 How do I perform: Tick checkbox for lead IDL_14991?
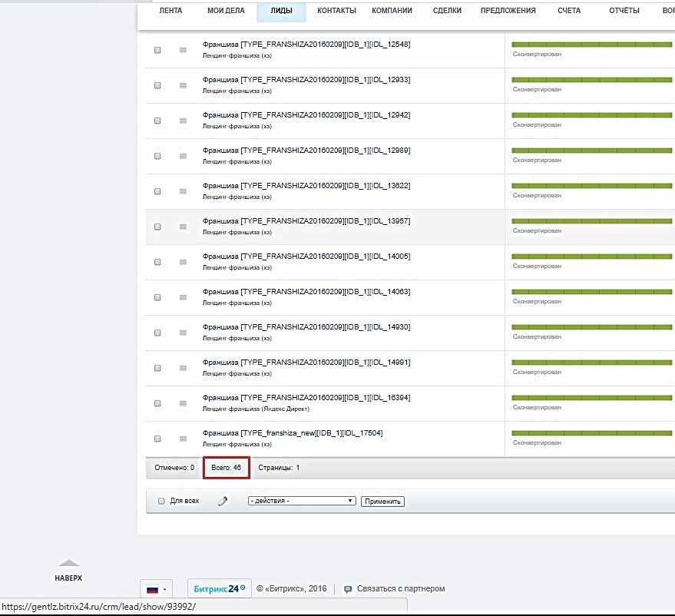[157, 368]
